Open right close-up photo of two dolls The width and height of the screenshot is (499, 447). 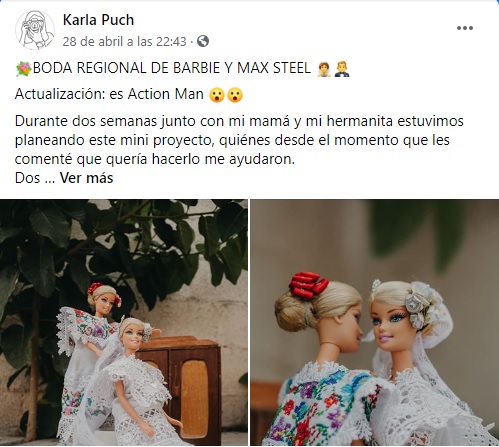(x=375, y=323)
